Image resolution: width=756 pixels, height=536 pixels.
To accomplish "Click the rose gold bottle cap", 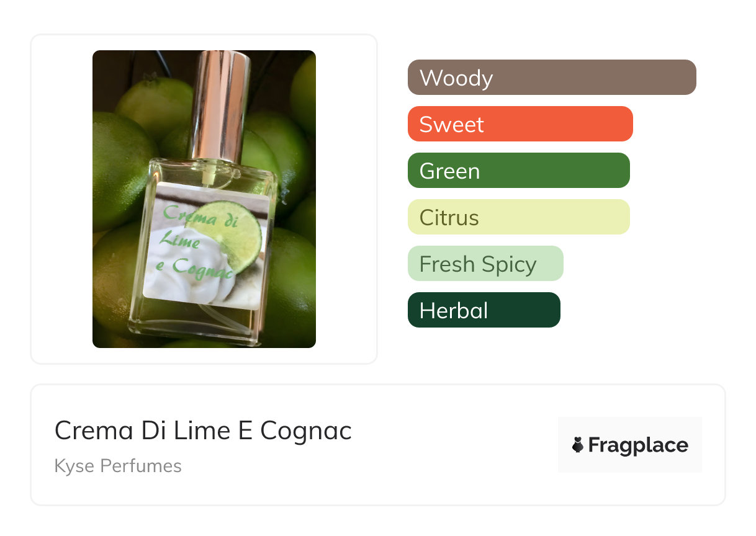I will pos(220,102).
